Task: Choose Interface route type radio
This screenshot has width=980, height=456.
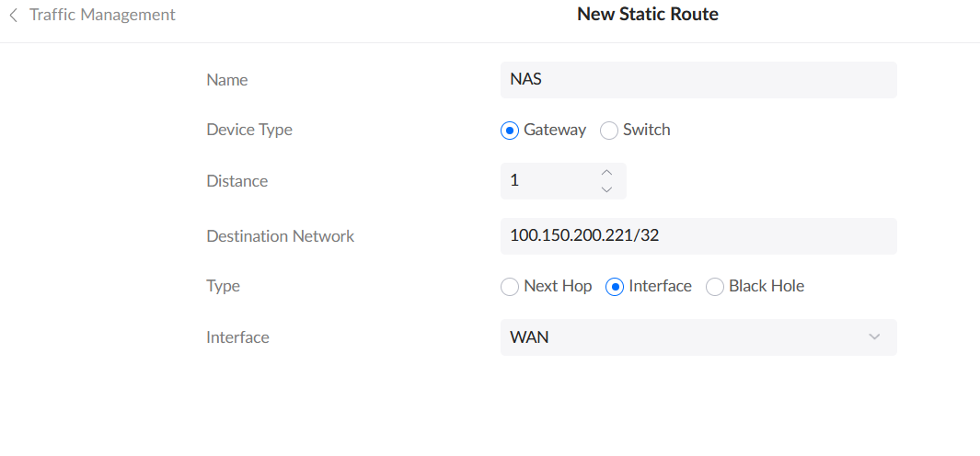Action: (615, 287)
